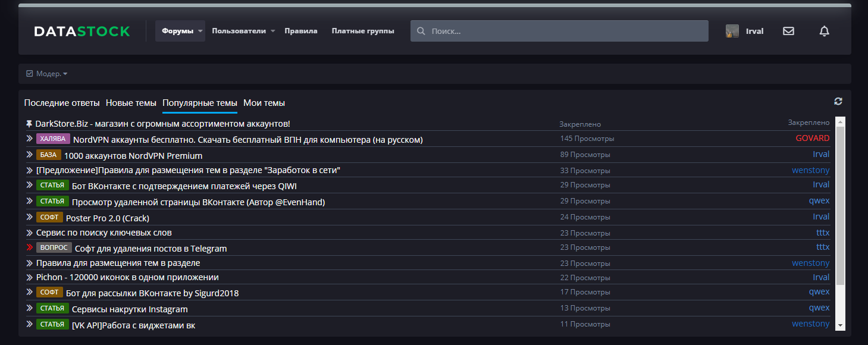This screenshot has height=345, width=868.
Task: Click СТАТЬЯ tag on удаленной страницы topic
Action: pyautogui.click(x=52, y=201)
